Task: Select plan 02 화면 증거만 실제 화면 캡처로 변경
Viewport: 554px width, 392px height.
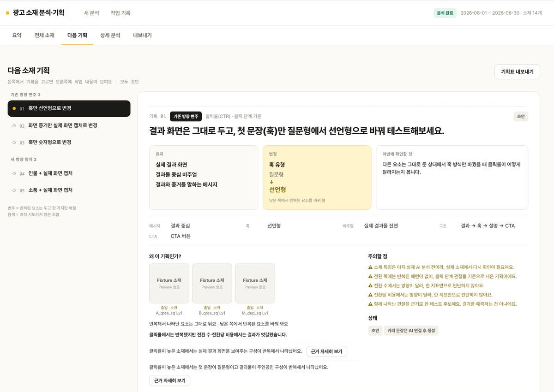Action: click(69, 125)
